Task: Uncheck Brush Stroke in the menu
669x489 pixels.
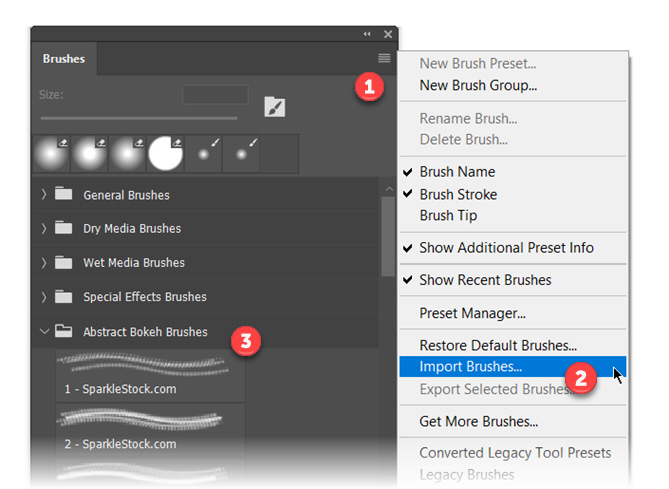Action: click(x=458, y=194)
